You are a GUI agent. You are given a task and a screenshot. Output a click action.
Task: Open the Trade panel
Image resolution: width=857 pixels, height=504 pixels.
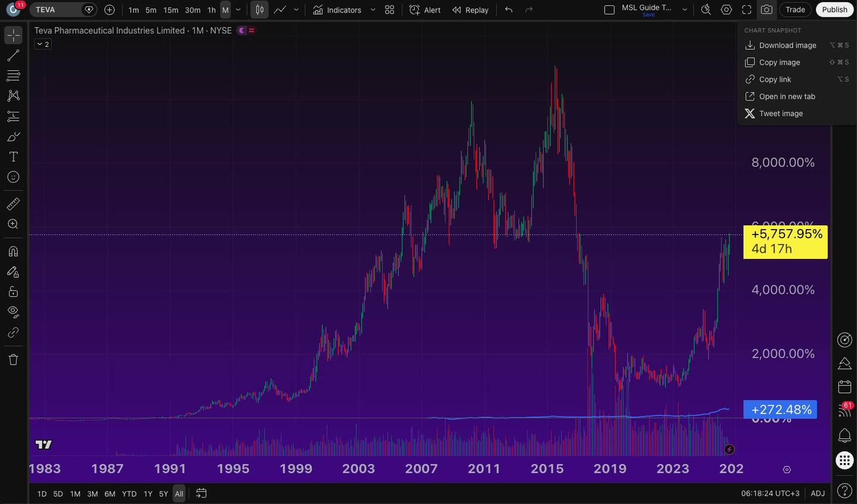coord(795,10)
